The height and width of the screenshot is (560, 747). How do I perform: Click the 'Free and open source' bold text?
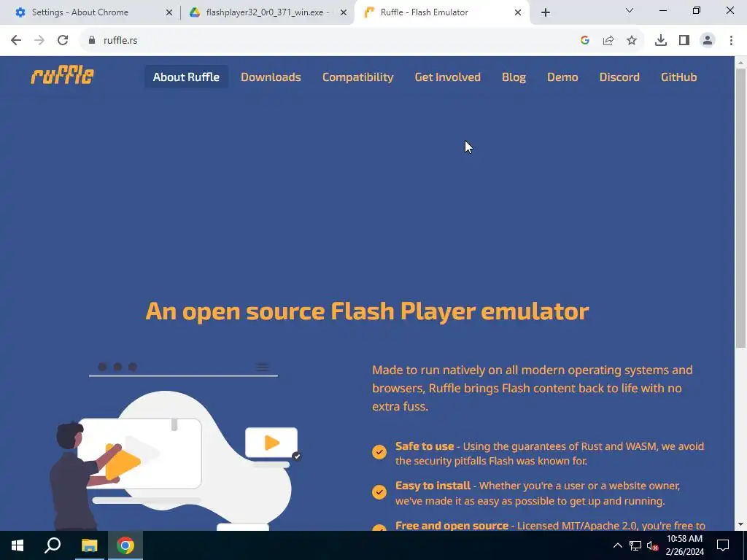click(452, 526)
